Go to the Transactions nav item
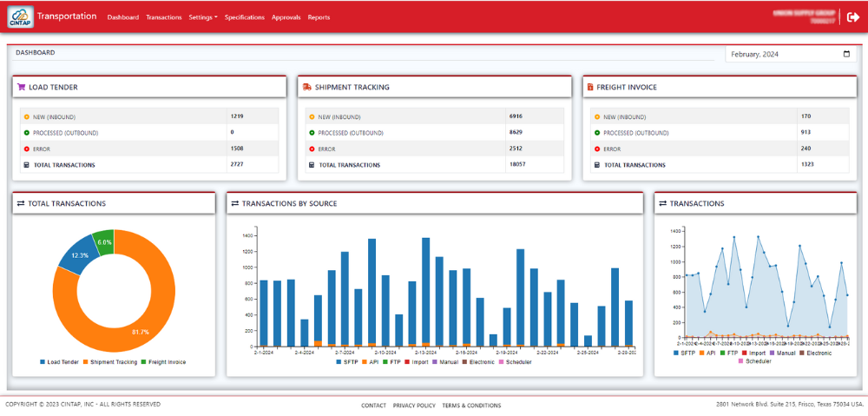Viewport: 868px width, 416px height. click(x=164, y=17)
